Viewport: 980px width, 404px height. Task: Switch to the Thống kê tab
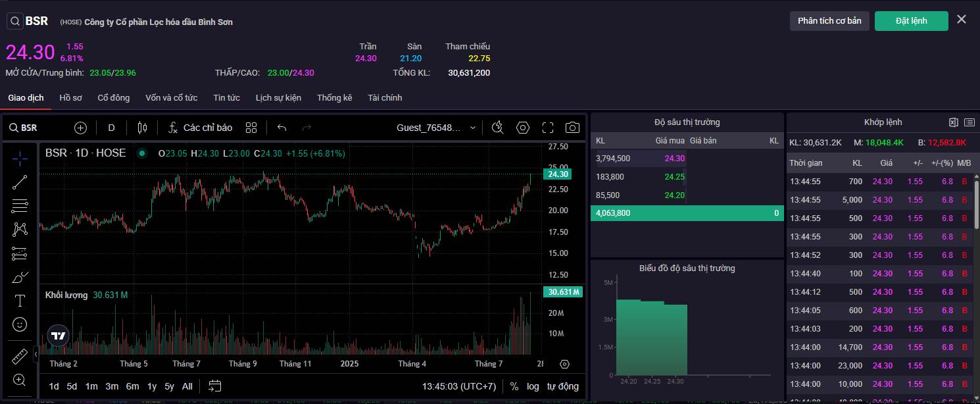coord(334,97)
